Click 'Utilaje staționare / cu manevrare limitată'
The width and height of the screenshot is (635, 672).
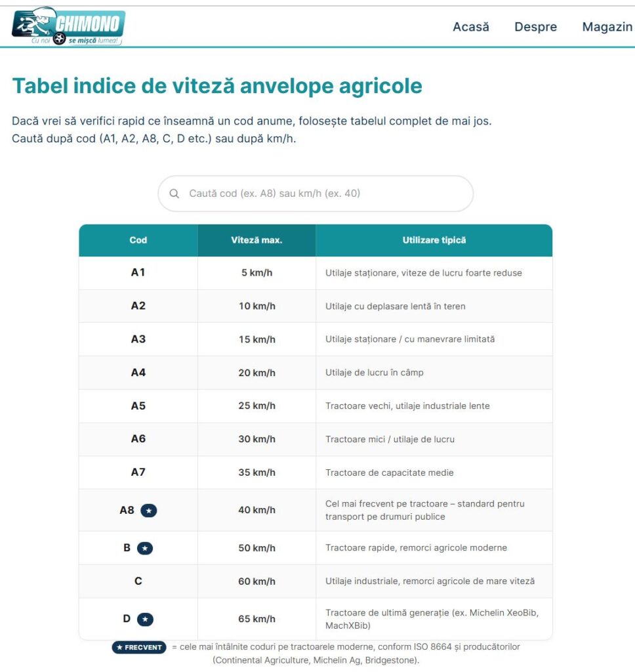409,339
